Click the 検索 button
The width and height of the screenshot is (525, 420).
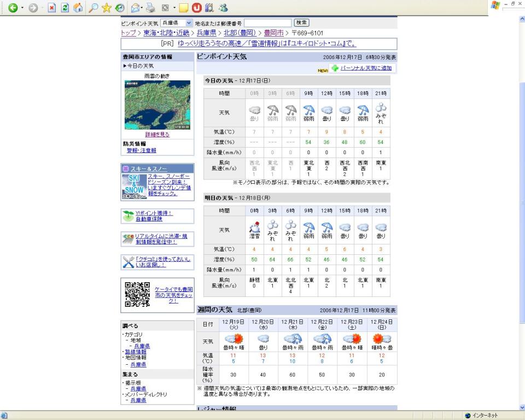click(x=301, y=23)
